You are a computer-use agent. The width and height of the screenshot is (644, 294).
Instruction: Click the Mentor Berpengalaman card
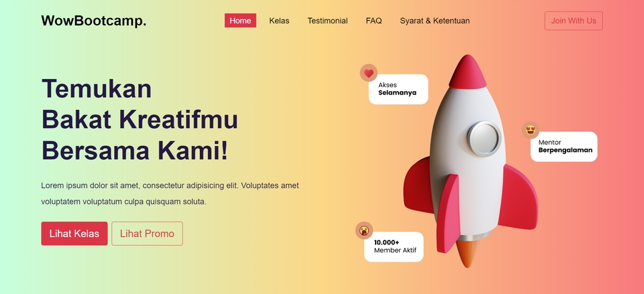point(564,147)
